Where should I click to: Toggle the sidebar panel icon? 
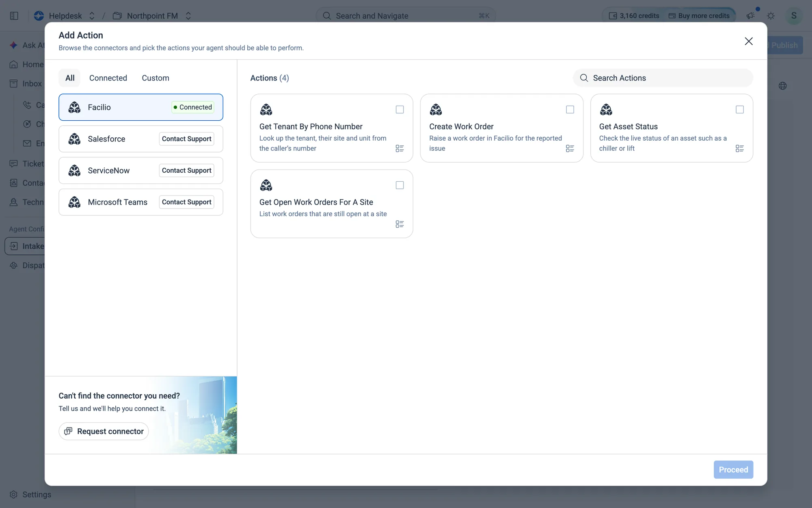click(14, 16)
